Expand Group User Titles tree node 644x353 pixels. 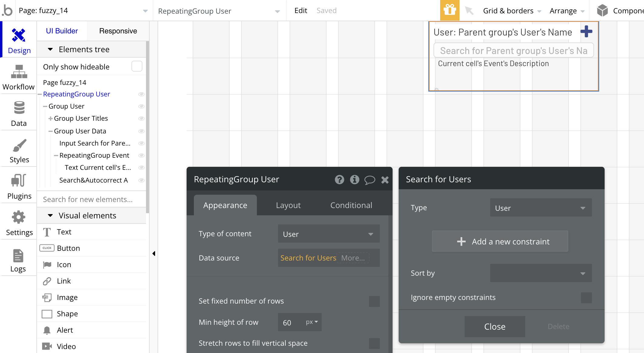point(51,119)
